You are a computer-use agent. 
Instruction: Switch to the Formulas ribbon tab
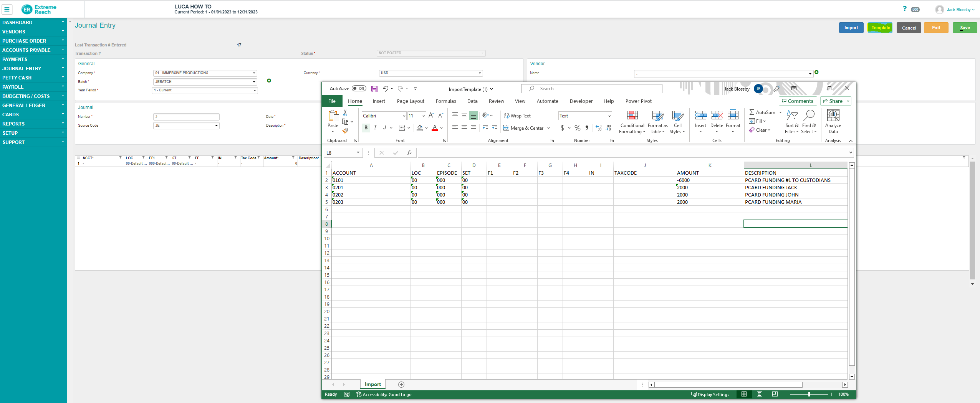pyautogui.click(x=446, y=101)
